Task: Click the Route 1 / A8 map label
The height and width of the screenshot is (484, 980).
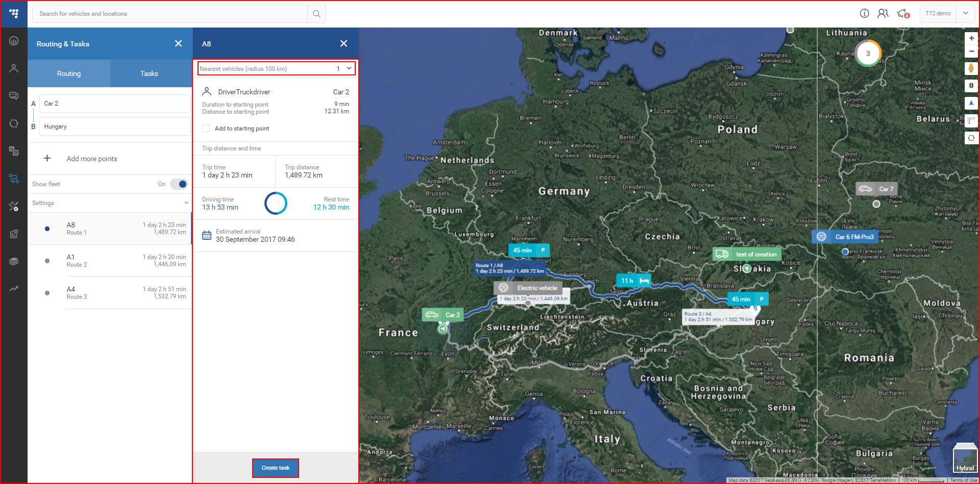Action: 510,268
